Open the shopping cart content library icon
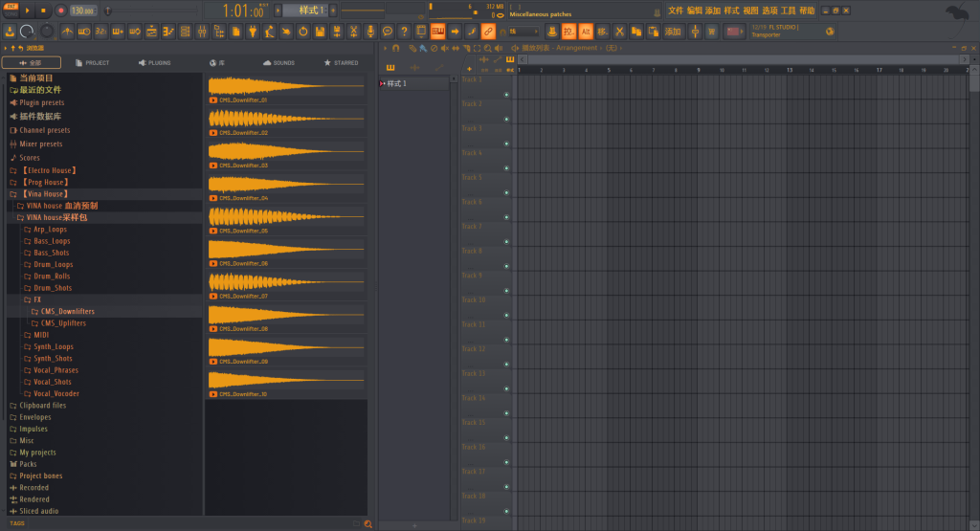Screen dimensions: 980x531 tap(712, 32)
